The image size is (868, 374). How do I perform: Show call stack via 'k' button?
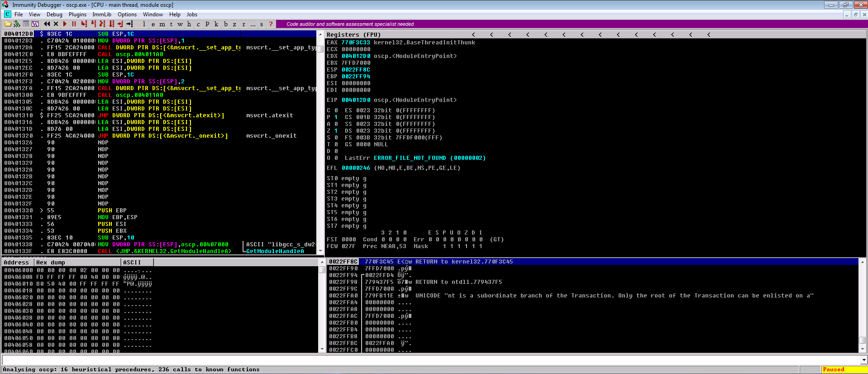click(x=216, y=24)
